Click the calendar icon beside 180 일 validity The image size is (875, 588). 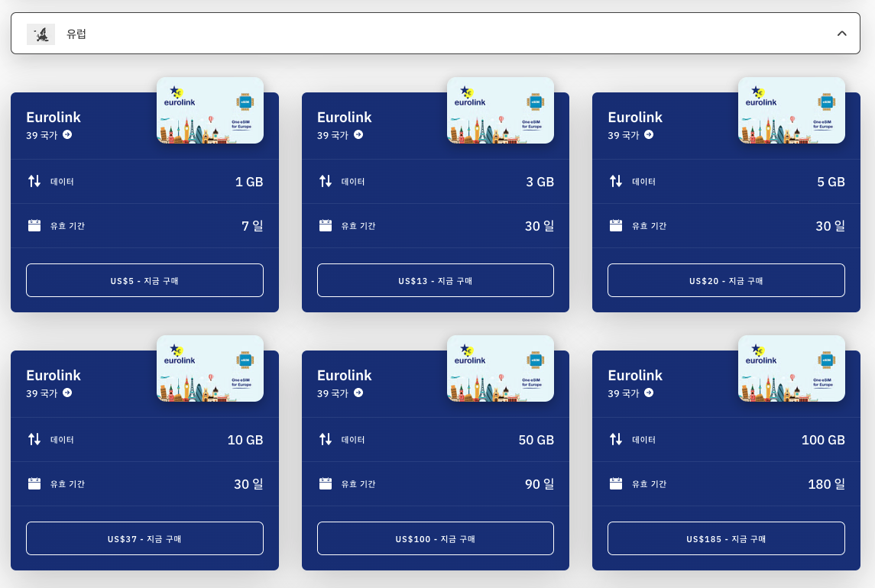pos(616,483)
